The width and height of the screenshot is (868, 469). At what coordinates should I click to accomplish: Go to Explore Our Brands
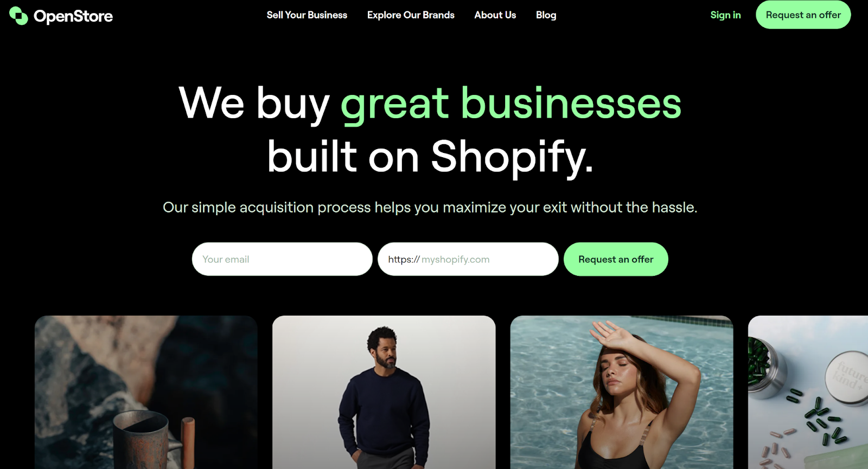pyautogui.click(x=411, y=15)
